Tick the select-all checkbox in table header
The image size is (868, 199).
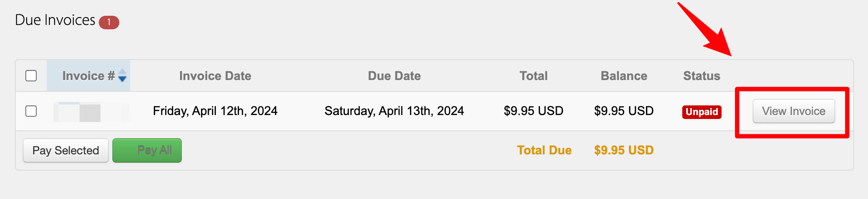pyautogui.click(x=31, y=76)
